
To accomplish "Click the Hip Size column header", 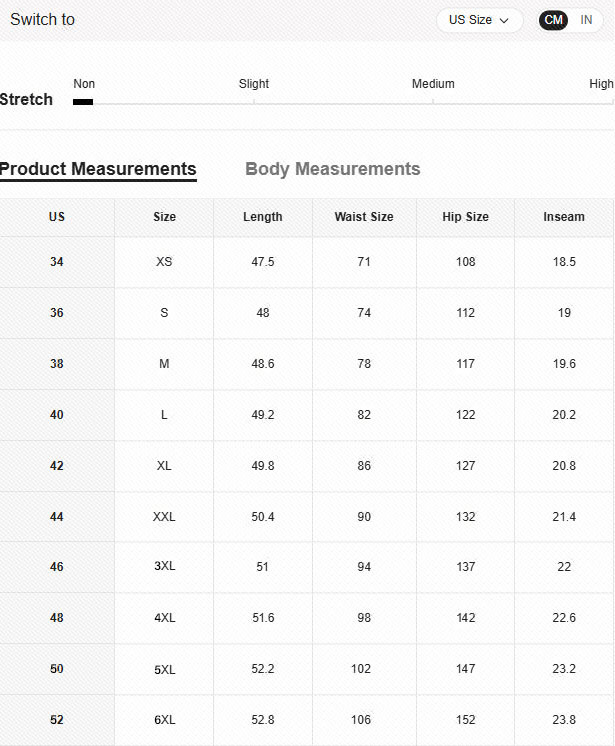I will click(x=465, y=217).
